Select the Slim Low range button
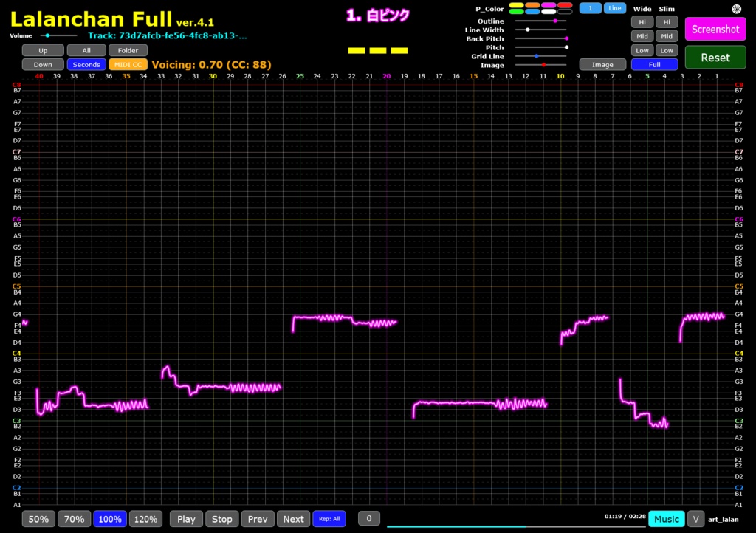756x533 pixels. tap(667, 51)
